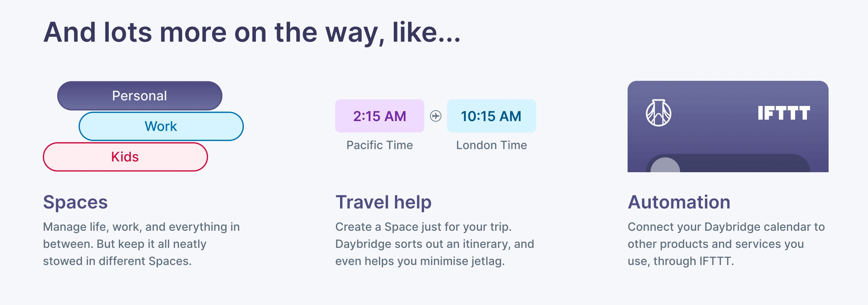Click the 10:15 AM London time badge
The image size is (868, 305).
point(491,116)
